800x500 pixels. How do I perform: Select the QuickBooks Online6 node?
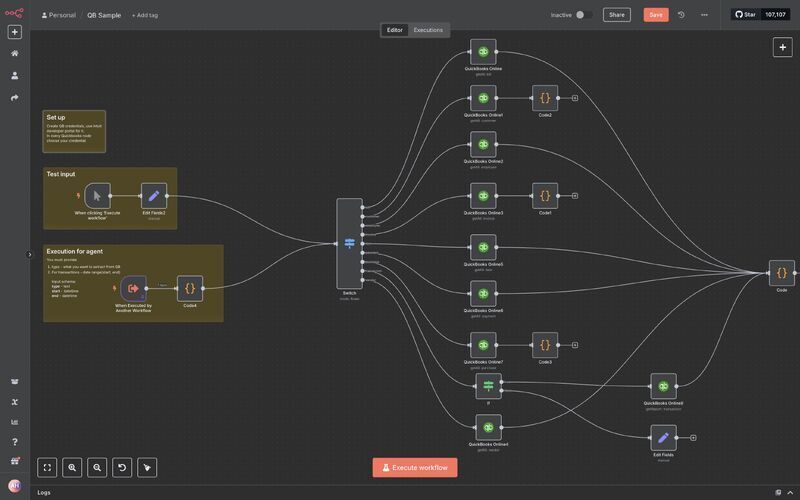483,293
